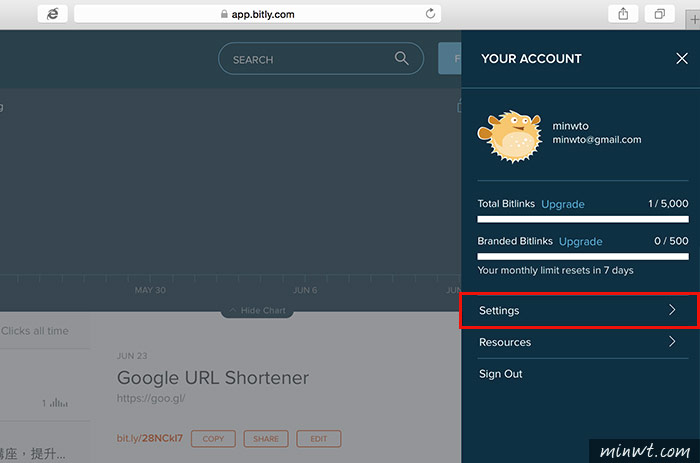Click the Clicks all time label
The image size is (700, 463).
click(35, 331)
